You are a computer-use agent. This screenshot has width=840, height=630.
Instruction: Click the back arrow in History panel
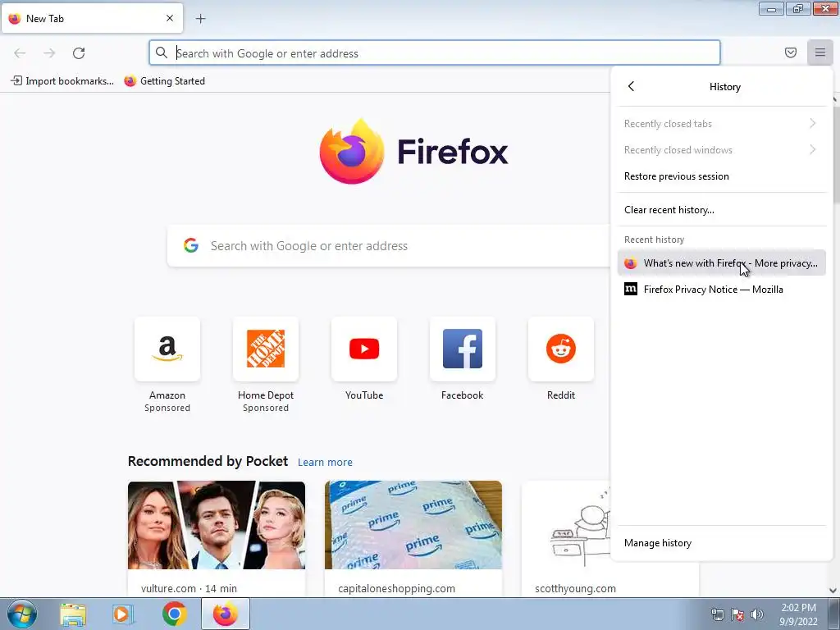click(631, 86)
